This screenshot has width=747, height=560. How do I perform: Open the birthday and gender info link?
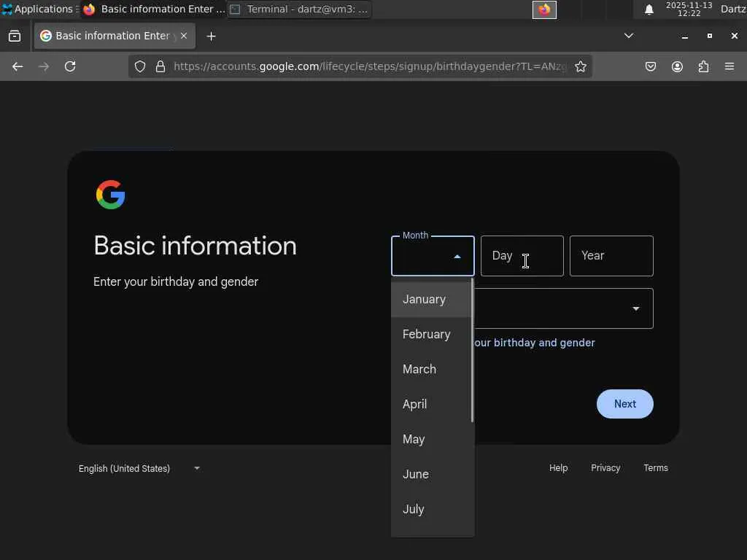pyautogui.click(x=535, y=343)
